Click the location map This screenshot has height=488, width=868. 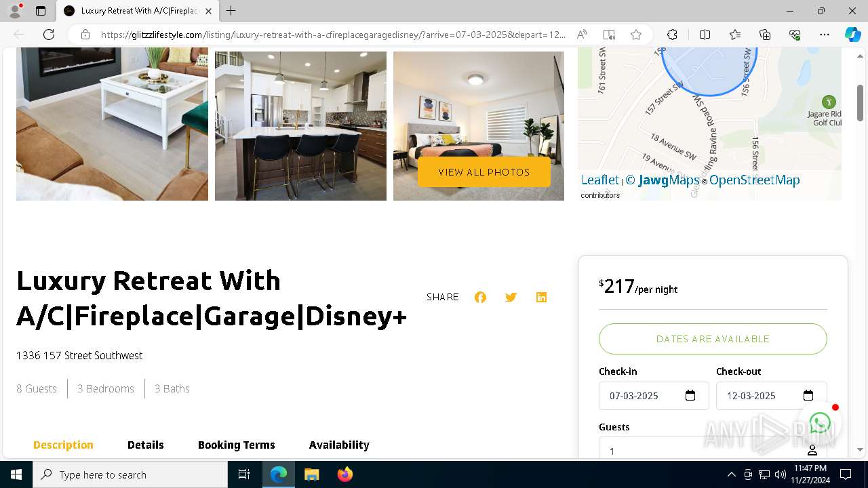tap(709, 124)
